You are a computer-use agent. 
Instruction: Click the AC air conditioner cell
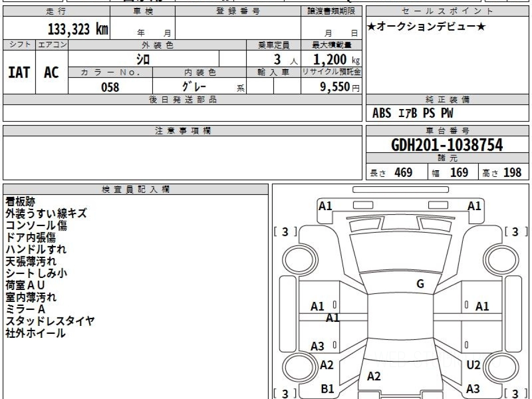click(x=51, y=73)
